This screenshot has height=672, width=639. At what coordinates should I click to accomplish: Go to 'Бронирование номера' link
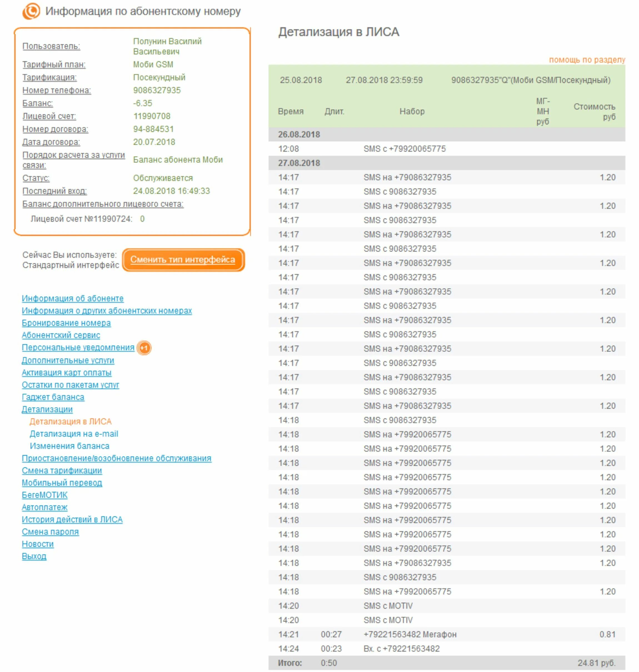(x=66, y=323)
